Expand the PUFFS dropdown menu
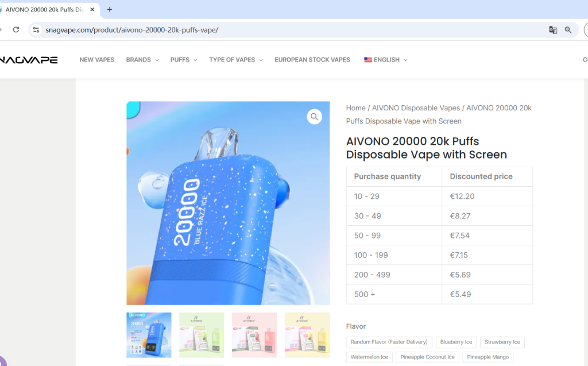This screenshot has width=588, height=366. pos(184,60)
